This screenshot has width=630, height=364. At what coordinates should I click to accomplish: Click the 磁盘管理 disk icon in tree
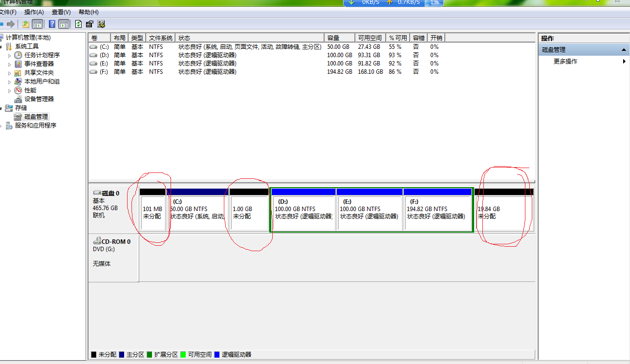tap(18, 117)
